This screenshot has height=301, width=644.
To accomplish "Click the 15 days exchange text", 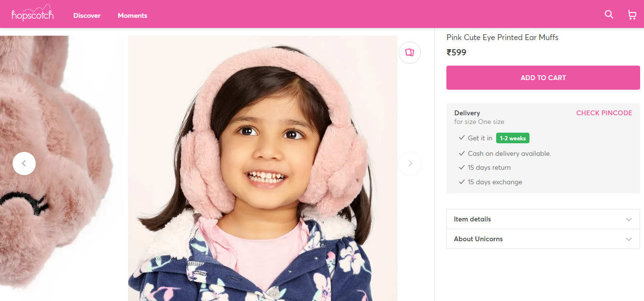I will tap(495, 182).
